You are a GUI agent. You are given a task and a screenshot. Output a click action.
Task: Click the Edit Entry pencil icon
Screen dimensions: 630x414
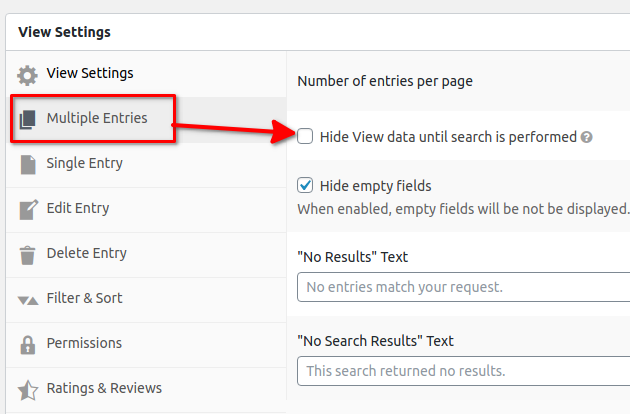(x=28, y=209)
